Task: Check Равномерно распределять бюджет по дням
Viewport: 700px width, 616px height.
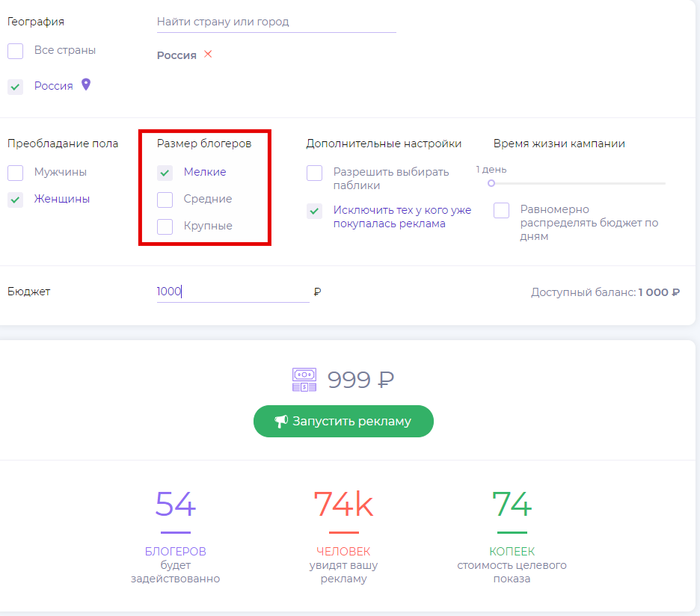Action: pos(502,211)
